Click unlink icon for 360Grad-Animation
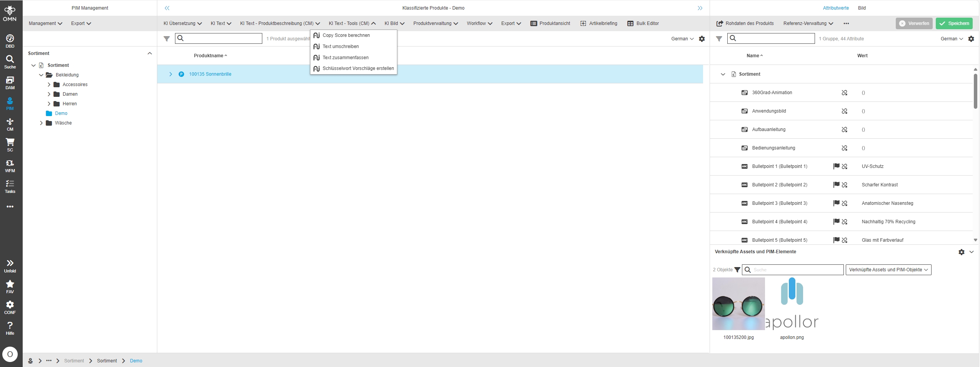 (845, 93)
